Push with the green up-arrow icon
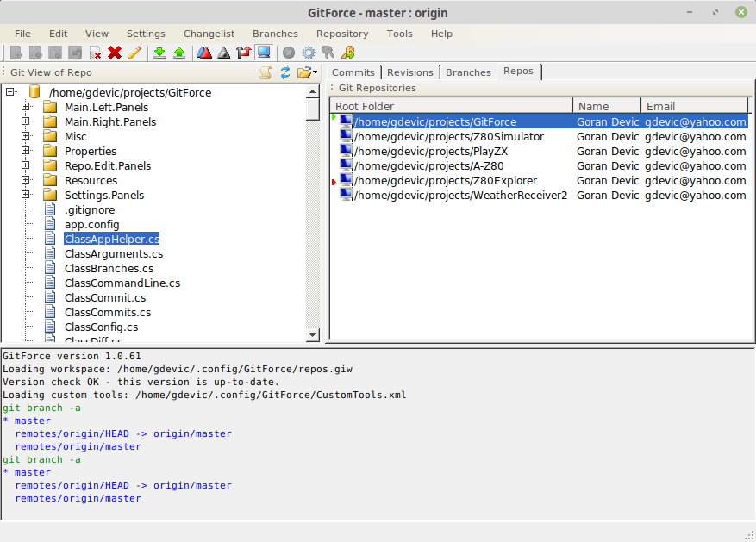This screenshot has height=542, width=756. pos(179,53)
